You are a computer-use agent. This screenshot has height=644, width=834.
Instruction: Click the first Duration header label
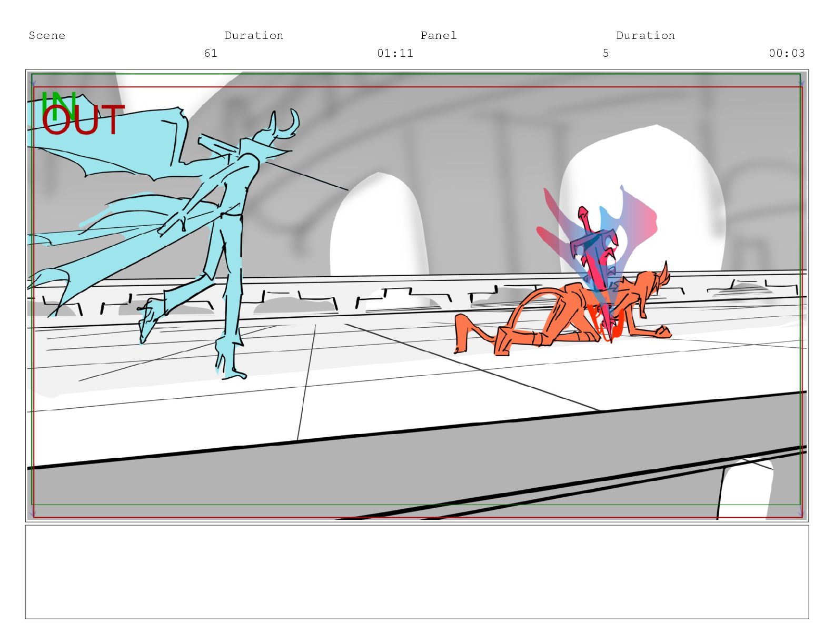click(x=254, y=35)
